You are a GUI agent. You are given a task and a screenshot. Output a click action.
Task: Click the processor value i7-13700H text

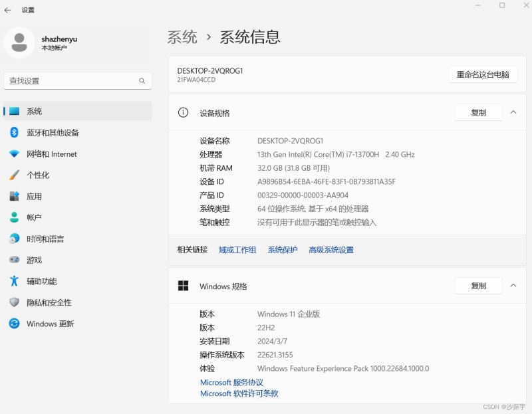pyautogui.click(x=336, y=154)
